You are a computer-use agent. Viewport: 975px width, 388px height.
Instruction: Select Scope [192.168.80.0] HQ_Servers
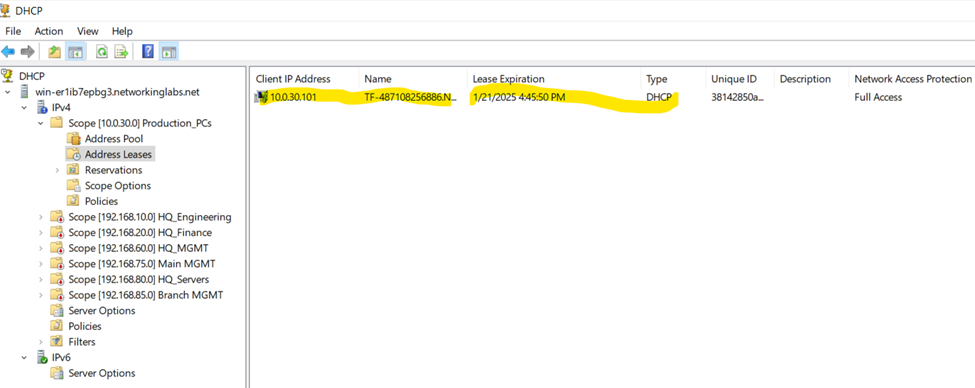click(x=139, y=279)
